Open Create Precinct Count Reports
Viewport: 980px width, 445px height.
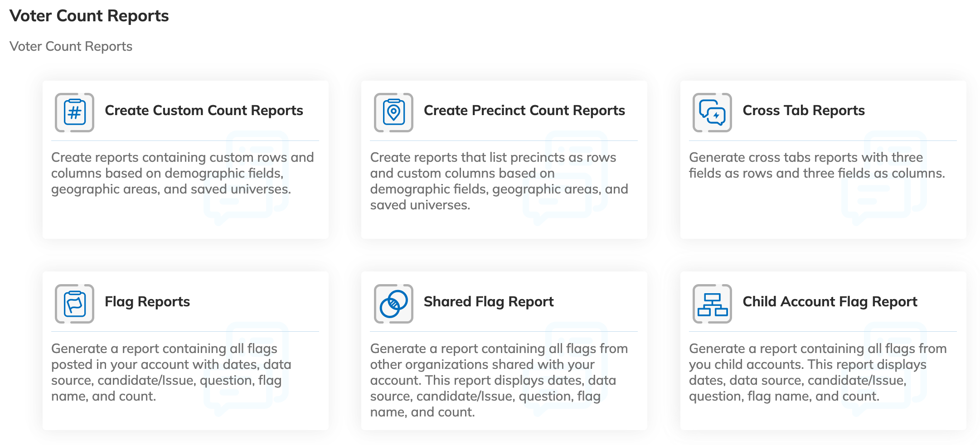[x=524, y=111]
